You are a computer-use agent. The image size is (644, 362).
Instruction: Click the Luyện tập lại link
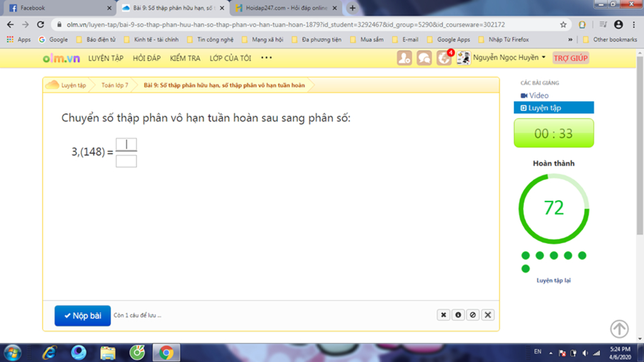[553, 281]
